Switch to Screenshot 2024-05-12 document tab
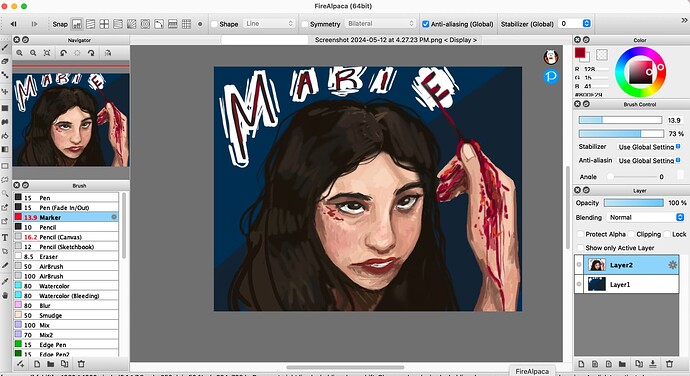The height and width of the screenshot is (376, 690). pyautogui.click(x=396, y=40)
